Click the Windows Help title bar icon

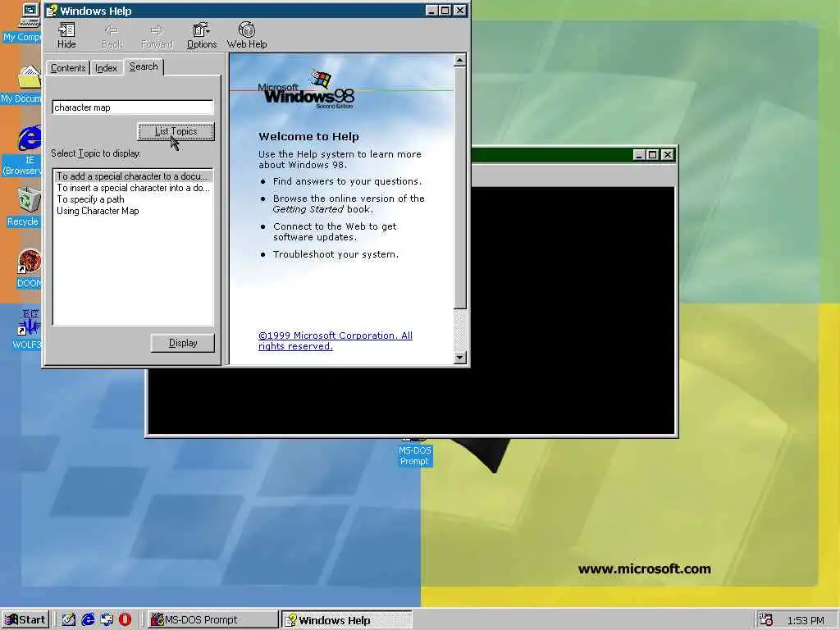click(x=52, y=10)
